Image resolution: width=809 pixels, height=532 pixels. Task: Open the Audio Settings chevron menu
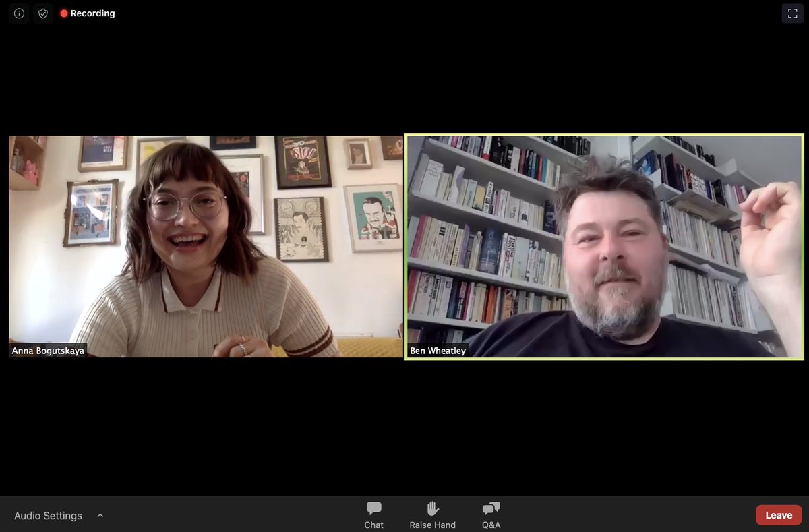(100, 515)
